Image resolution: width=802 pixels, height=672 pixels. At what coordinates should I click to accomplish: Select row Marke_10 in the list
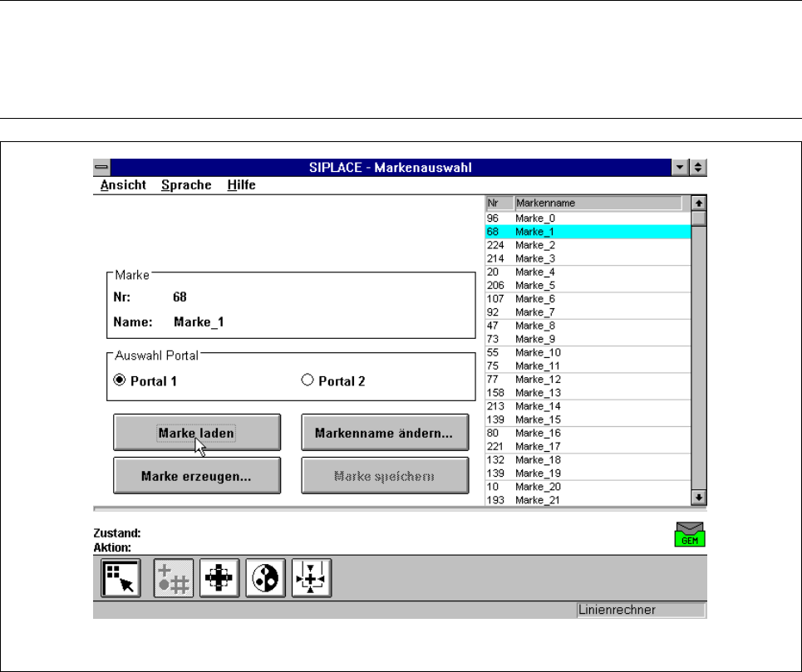click(x=588, y=352)
